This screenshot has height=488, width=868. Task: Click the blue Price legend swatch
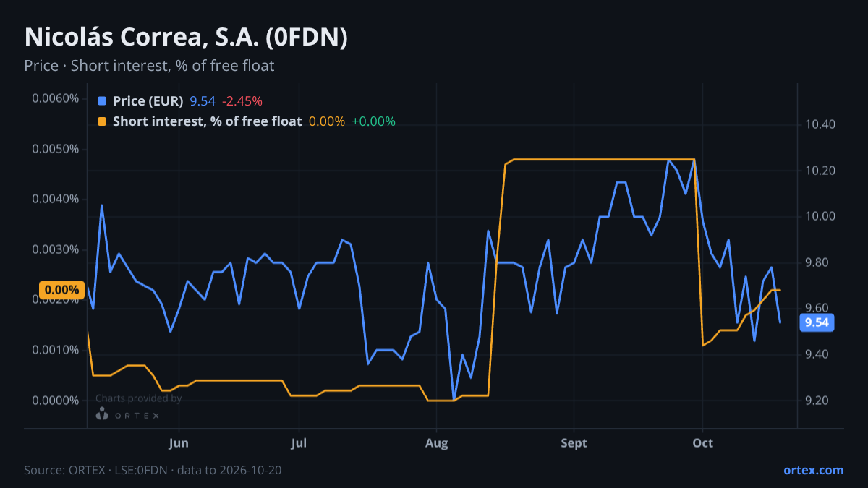click(x=102, y=101)
